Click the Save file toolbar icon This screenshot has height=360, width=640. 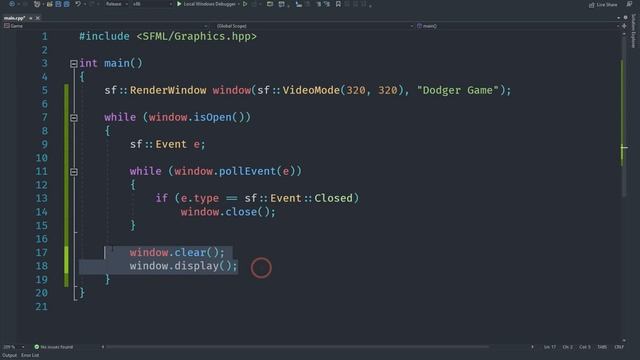[x=58, y=4]
